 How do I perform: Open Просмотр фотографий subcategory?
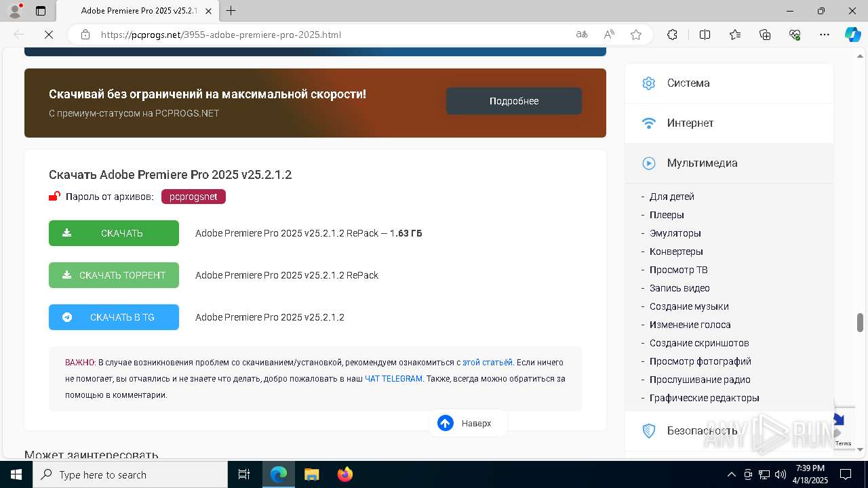pyautogui.click(x=700, y=361)
